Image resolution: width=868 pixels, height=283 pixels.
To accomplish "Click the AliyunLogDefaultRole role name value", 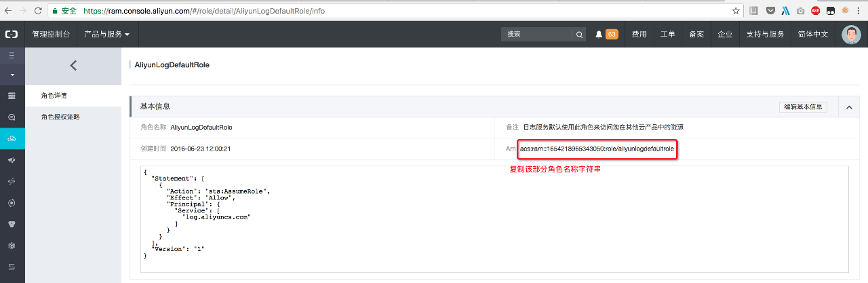I will pyautogui.click(x=201, y=127).
